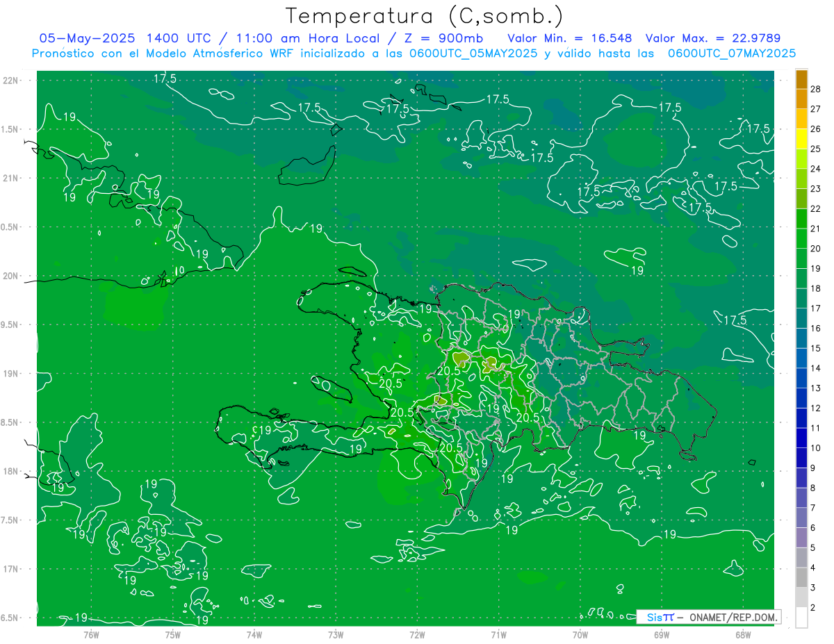Click the gray swatch between 3 and 4
This screenshot has width=834, height=644.
coord(801,578)
